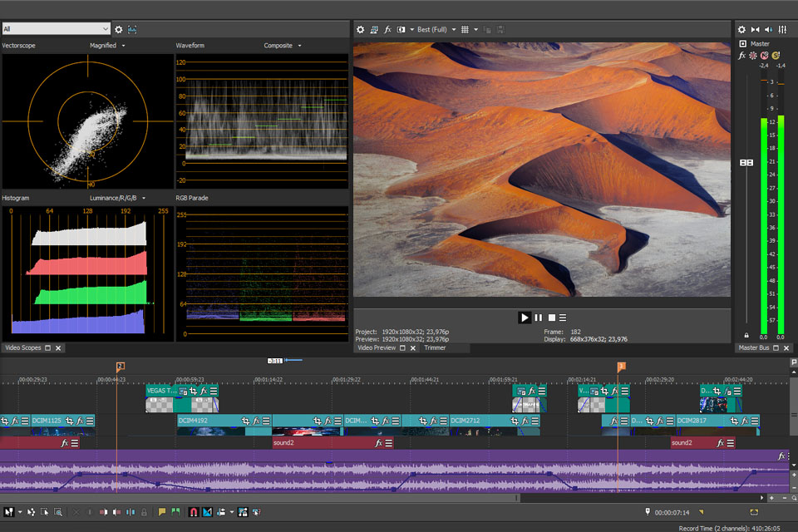Select the Envelope Edit tool
Screen dimensions: 798x532
click(31, 512)
